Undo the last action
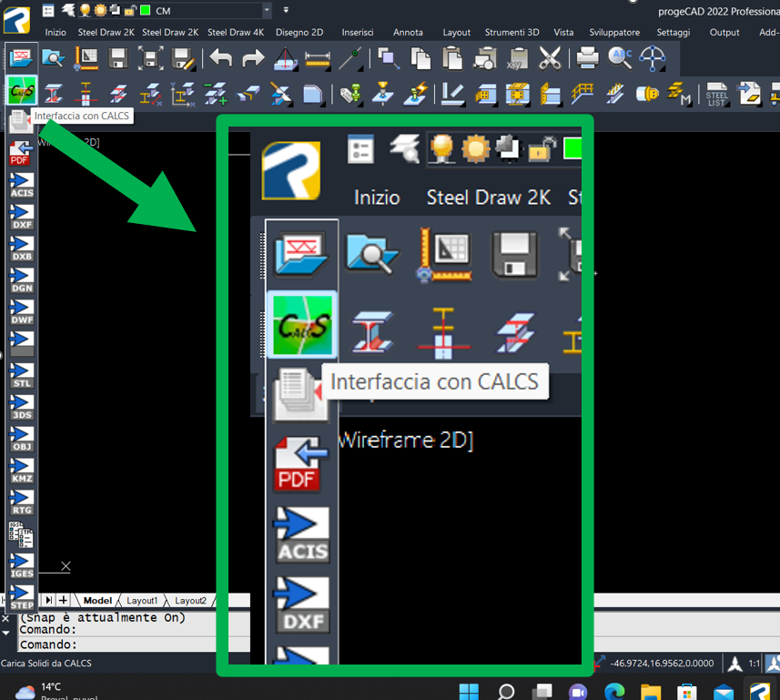This screenshot has width=780, height=700. click(x=221, y=57)
